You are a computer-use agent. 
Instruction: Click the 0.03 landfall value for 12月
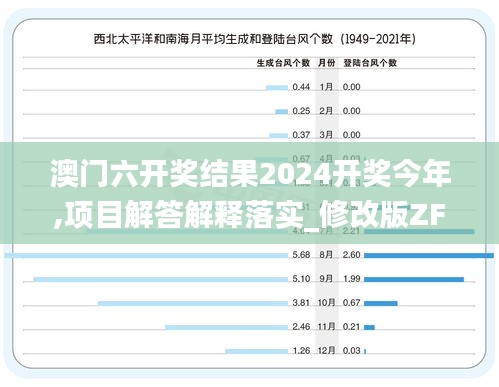click(x=352, y=351)
